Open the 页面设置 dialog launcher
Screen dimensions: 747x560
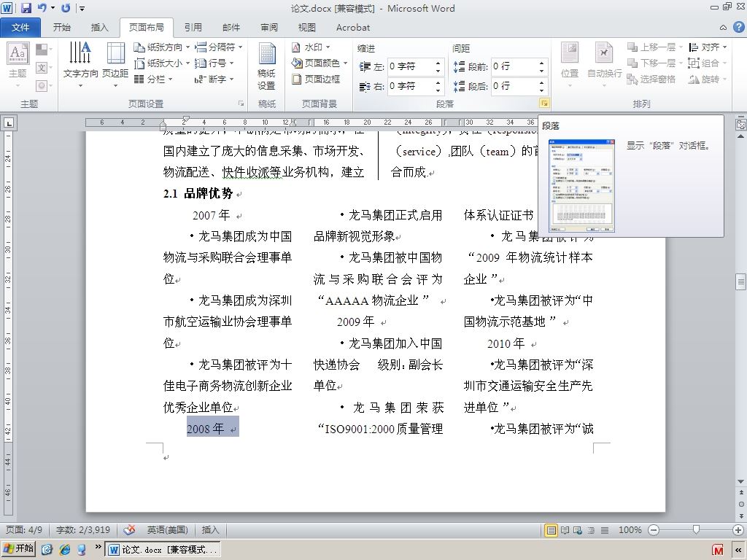[241, 104]
